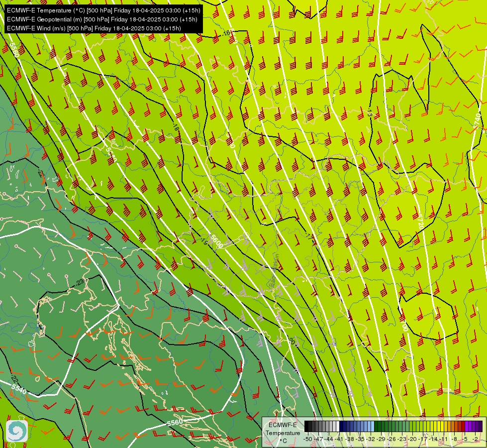487x448 pixels.
Task: Click the 5600 geopotential contour label
Action: (216, 241)
